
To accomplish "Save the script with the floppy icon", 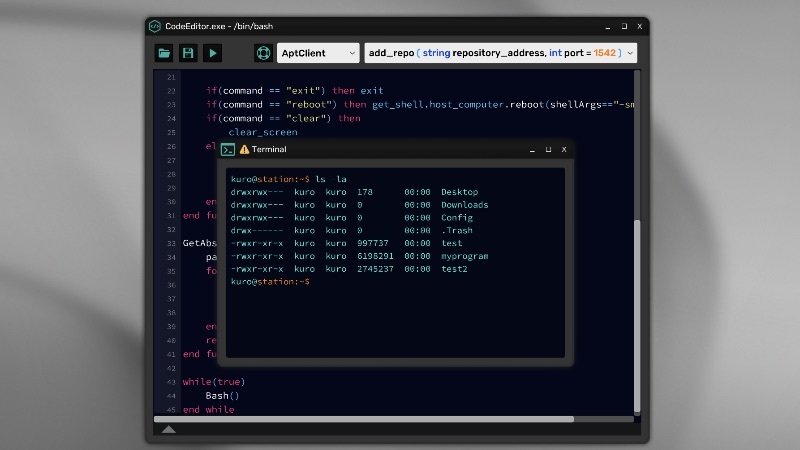I will [x=188, y=53].
